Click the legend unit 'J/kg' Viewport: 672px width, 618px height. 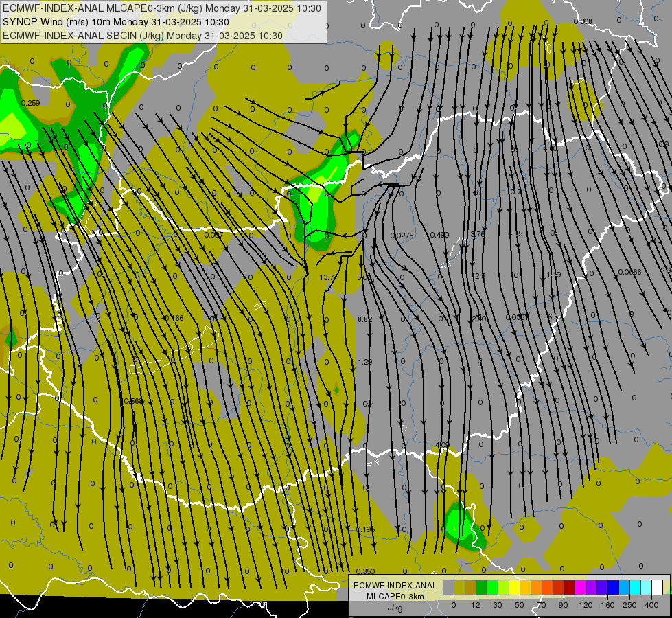pyautogui.click(x=395, y=608)
